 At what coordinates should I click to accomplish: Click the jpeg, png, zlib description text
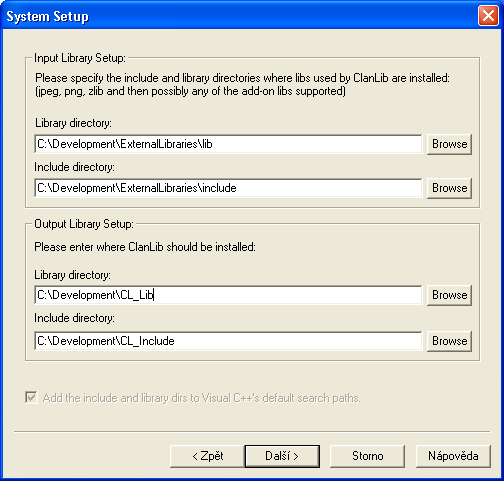coord(190,91)
